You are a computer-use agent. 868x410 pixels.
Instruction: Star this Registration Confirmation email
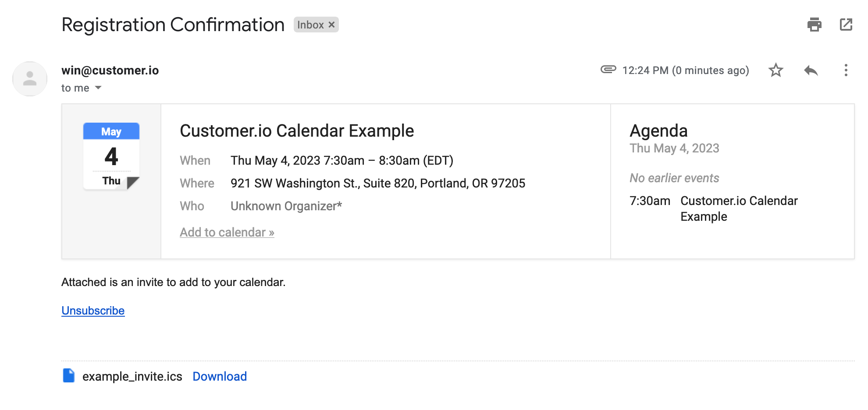[776, 70]
